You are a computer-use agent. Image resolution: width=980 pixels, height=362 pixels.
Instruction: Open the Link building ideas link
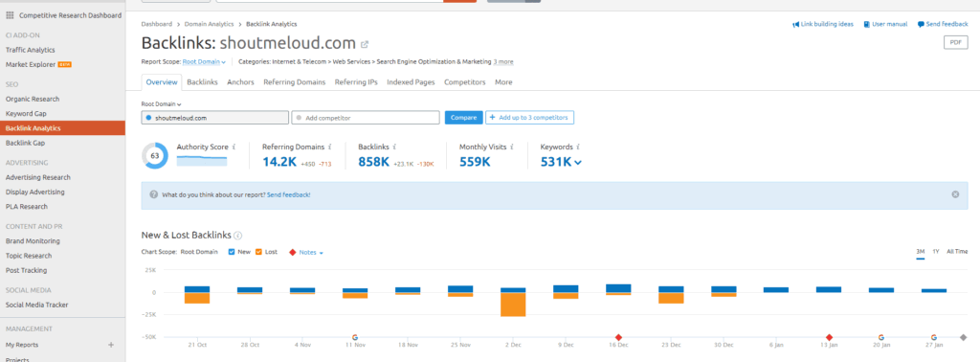click(822, 24)
